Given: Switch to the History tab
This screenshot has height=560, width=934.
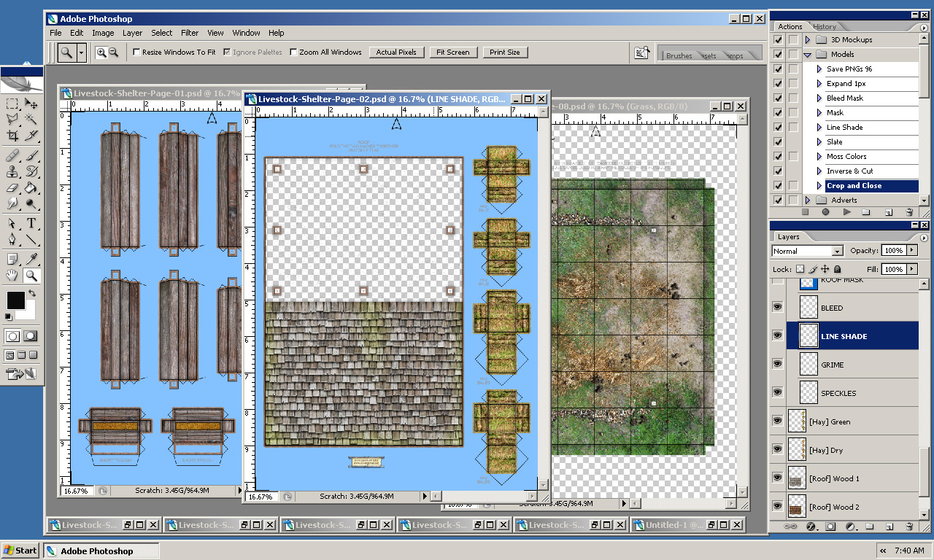Looking at the screenshot, I should point(825,26).
